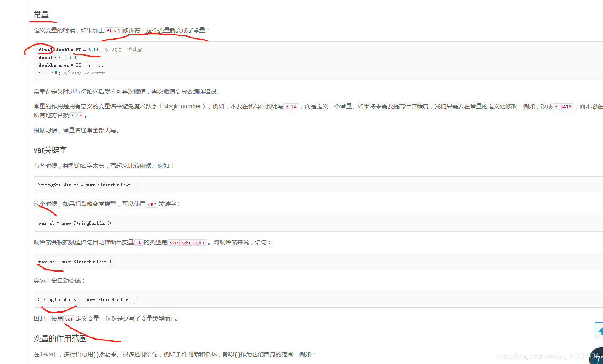
Task: Click code statement "PI = 300;"
Action: pos(49,73)
